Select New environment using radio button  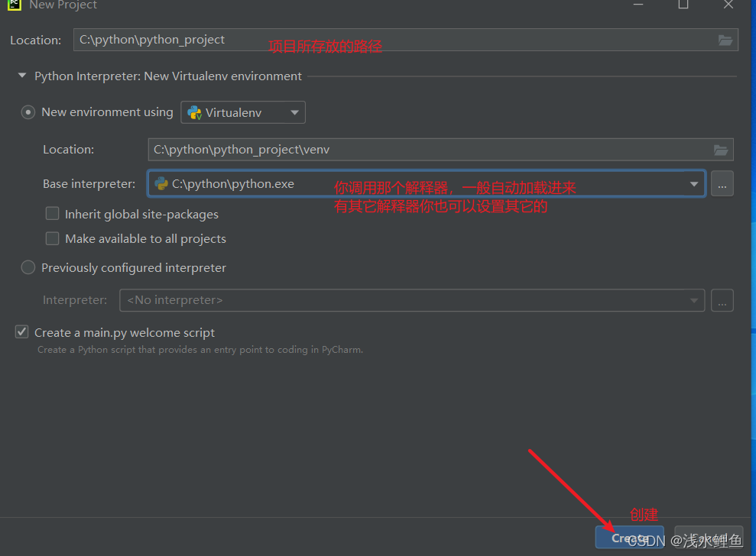[28, 112]
